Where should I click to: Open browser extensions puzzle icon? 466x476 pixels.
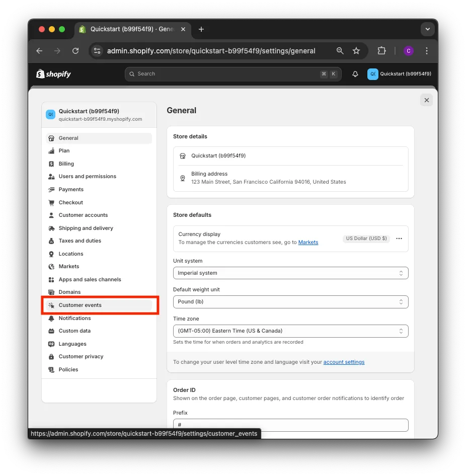[x=381, y=51]
